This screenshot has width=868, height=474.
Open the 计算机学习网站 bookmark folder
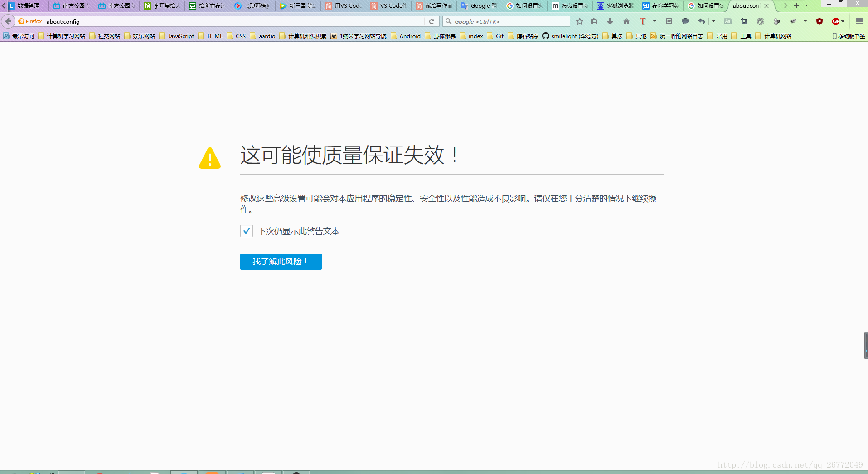click(62, 36)
